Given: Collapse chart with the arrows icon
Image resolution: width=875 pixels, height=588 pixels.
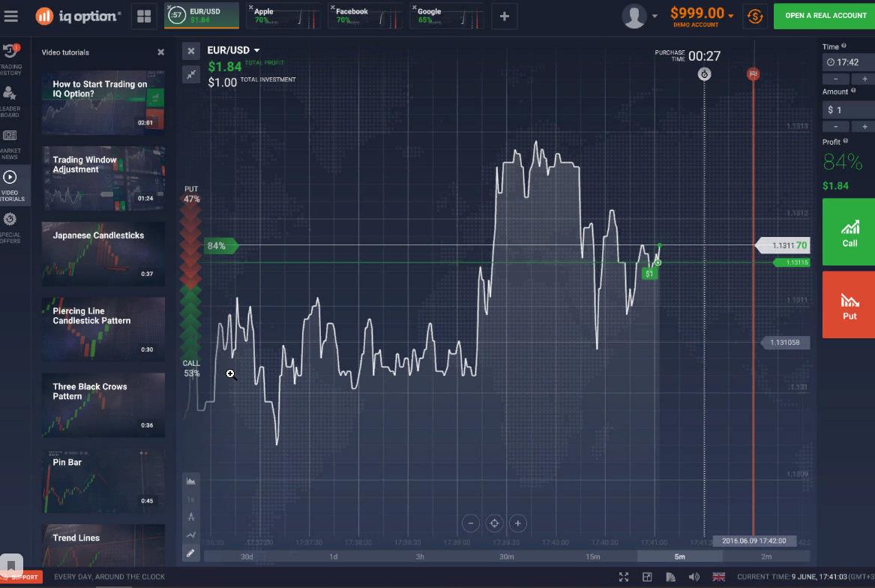Looking at the screenshot, I should (x=191, y=74).
